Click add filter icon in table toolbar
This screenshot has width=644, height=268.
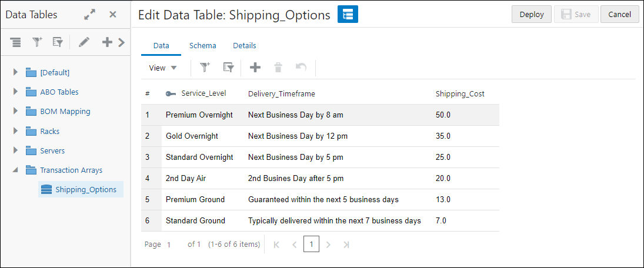(x=205, y=68)
